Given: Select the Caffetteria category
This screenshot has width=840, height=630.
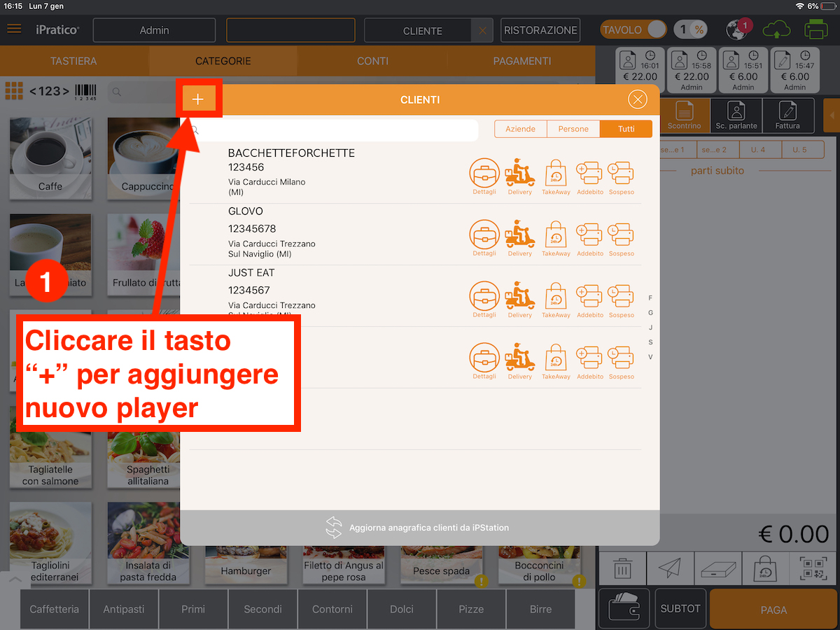Looking at the screenshot, I should [x=55, y=609].
